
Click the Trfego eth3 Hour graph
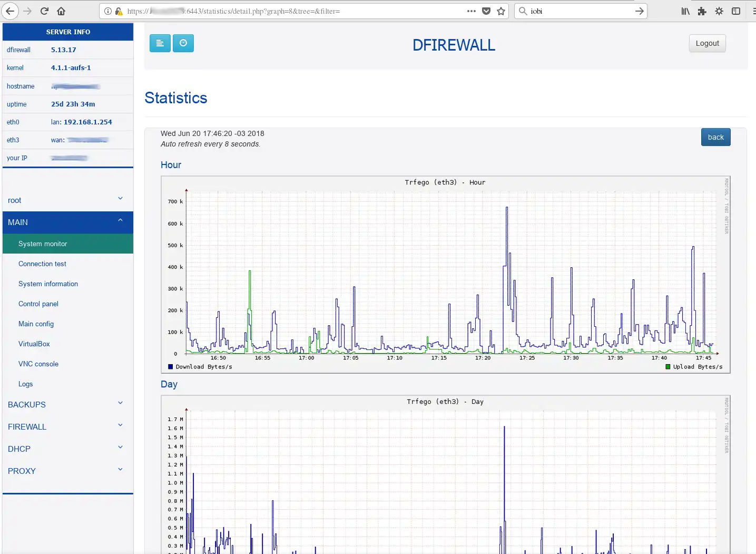(445, 275)
